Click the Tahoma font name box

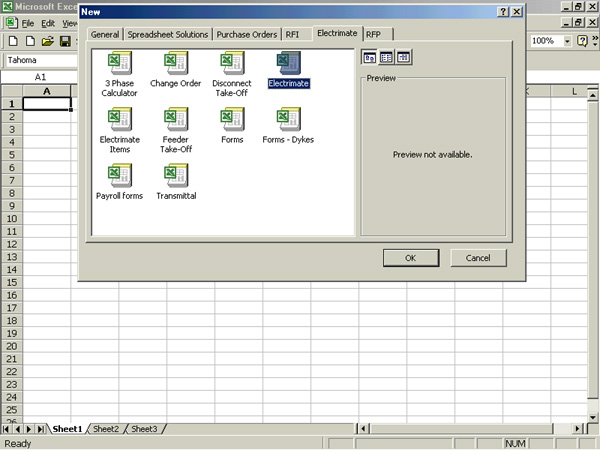[x=42, y=60]
